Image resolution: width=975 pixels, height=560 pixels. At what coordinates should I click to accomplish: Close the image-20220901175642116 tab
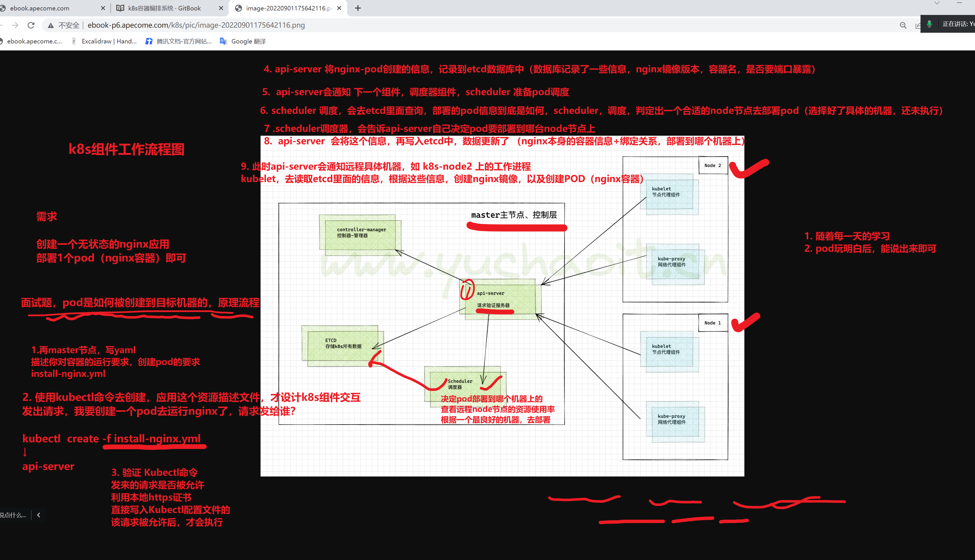(339, 8)
